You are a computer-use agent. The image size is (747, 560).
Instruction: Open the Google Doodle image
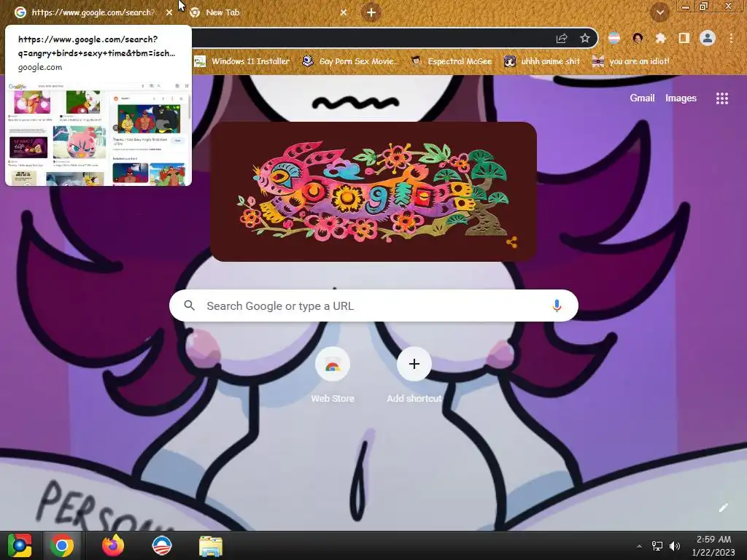pyautogui.click(x=373, y=192)
